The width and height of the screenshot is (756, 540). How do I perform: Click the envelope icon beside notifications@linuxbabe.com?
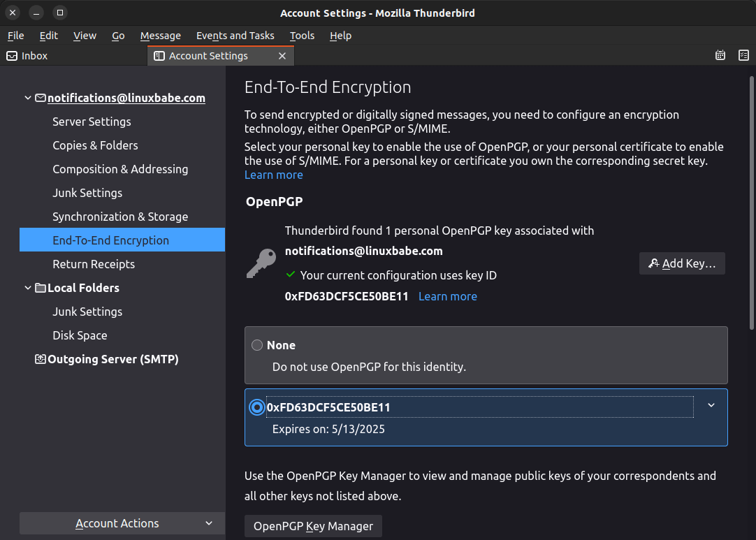pyautogui.click(x=41, y=98)
